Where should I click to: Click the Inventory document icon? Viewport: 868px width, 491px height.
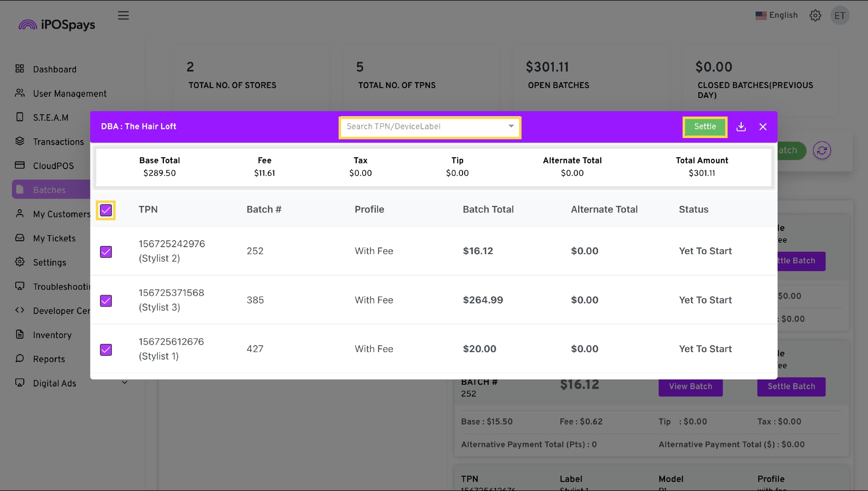[20, 334]
